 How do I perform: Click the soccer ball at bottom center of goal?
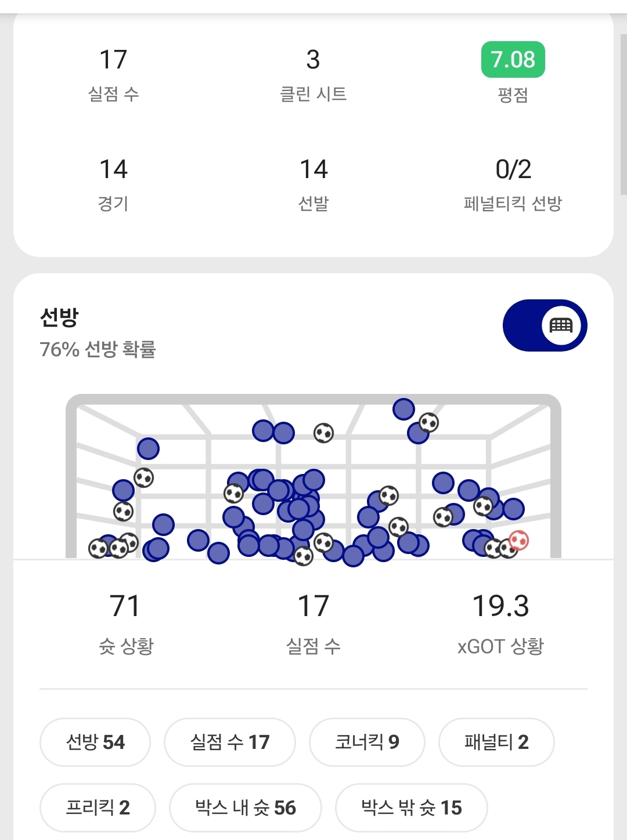pos(304,556)
